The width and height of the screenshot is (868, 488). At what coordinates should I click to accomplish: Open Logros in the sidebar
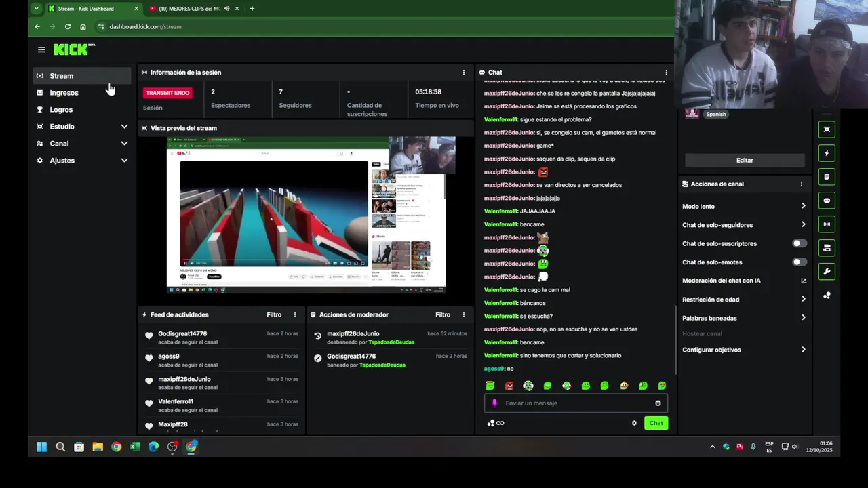81,110
